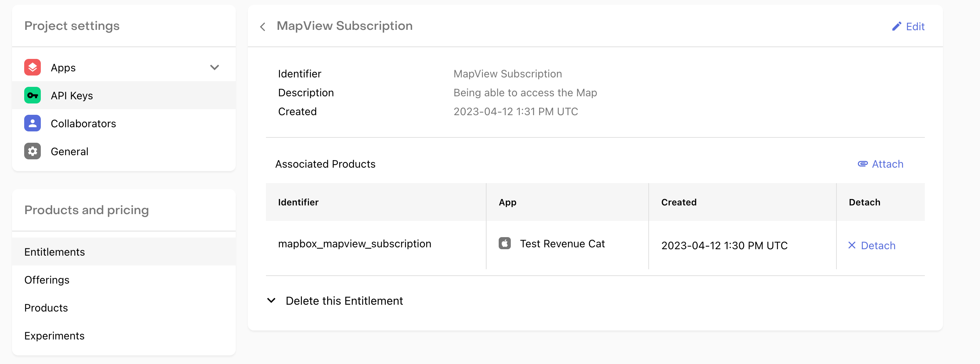This screenshot has width=980, height=364.
Task: Click the gray General gear icon
Action: pos(32,151)
